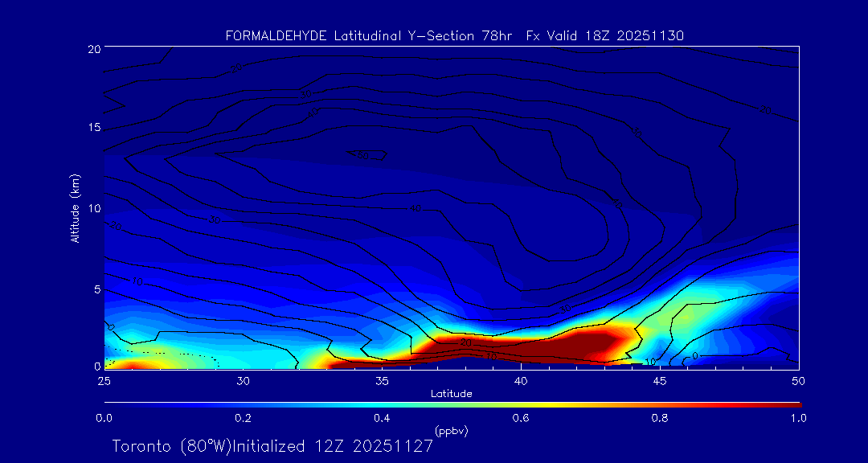Click the (ppbv) units label
The height and width of the screenshot is (463, 868).
[x=451, y=432]
